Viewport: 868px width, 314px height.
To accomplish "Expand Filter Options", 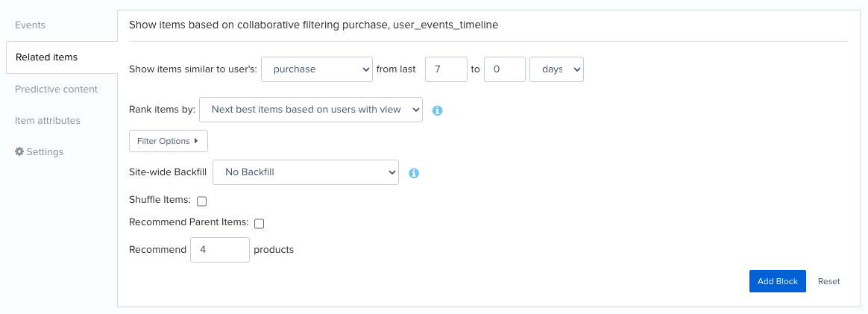I will click(x=169, y=141).
